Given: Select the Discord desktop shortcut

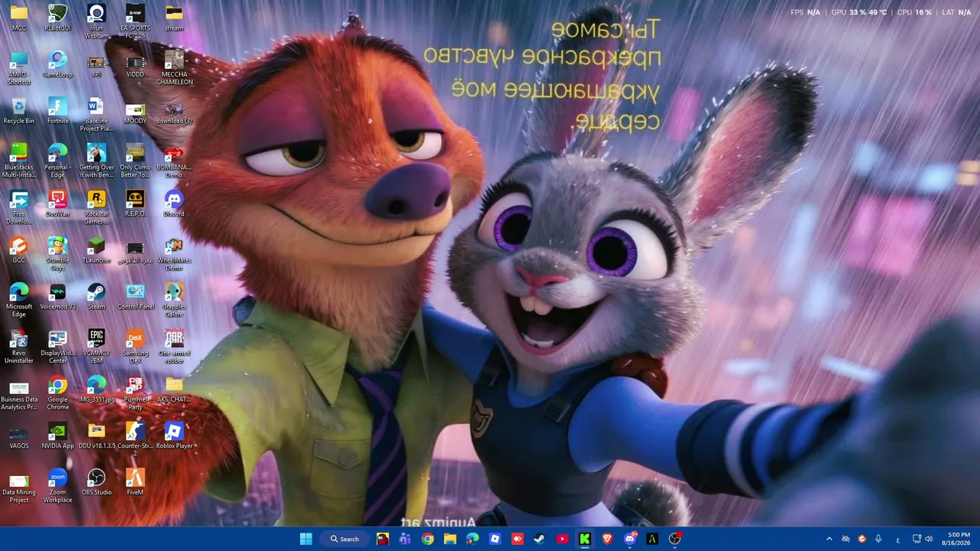Looking at the screenshot, I should point(174,204).
